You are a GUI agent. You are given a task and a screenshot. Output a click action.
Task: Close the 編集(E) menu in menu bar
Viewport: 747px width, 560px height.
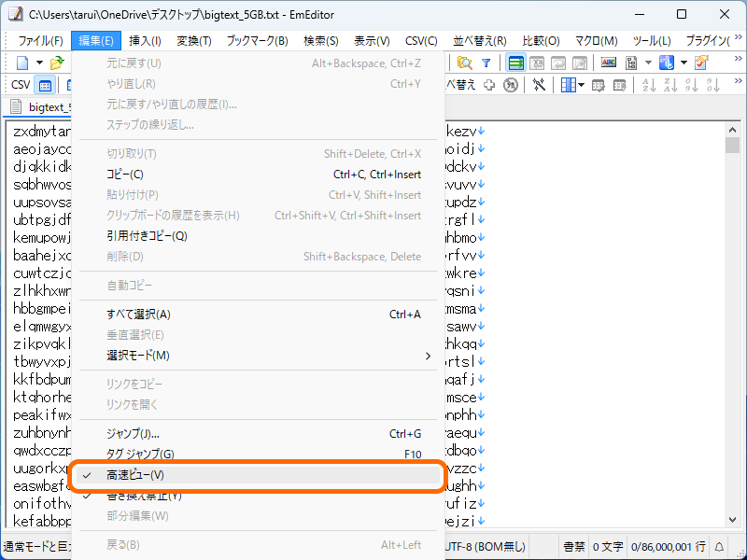96,40
